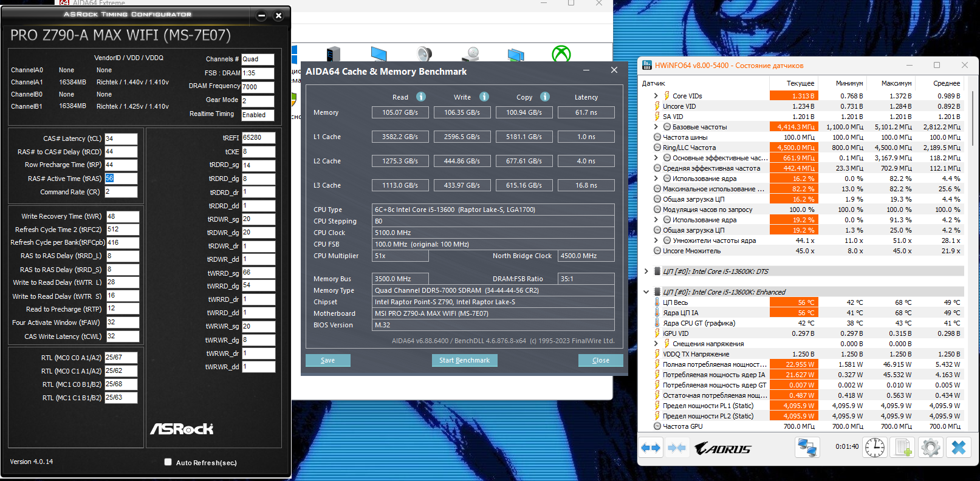Open the Xbox icon in AIDA64 window
The height and width of the screenshot is (481, 980).
(x=561, y=54)
